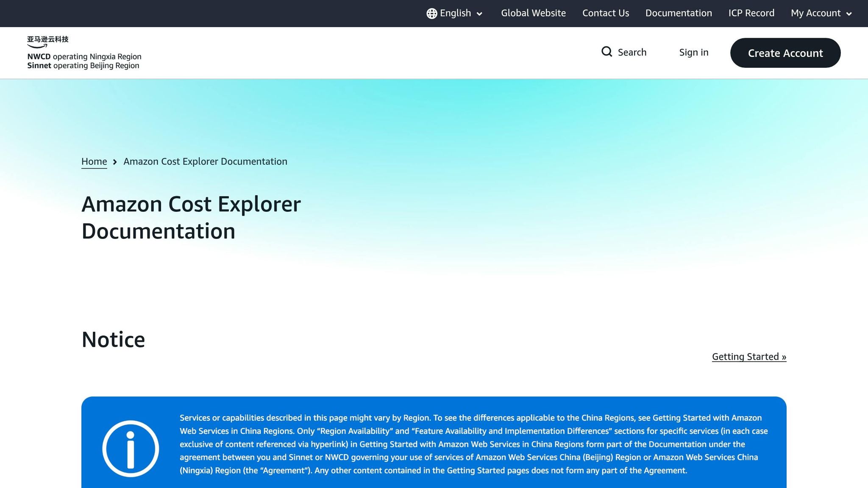Click the info circle icon in notice

point(131,449)
